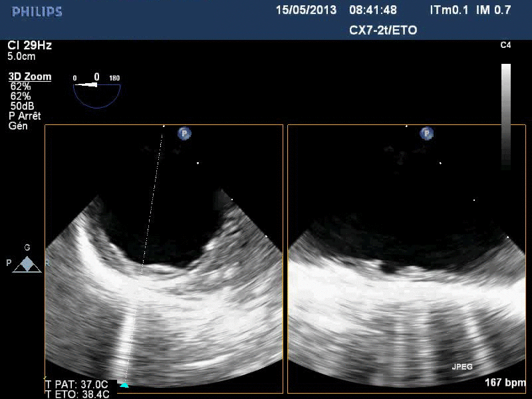Click the T ETO: 38.4C reading
Image resolution: width=532 pixels, height=399 pixels.
click(x=77, y=394)
